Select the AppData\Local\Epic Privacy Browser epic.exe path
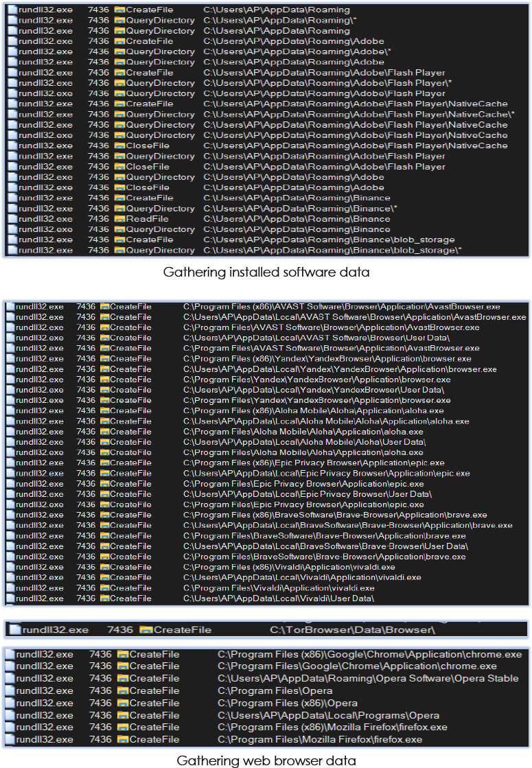This screenshot has height=768, width=532. (327, 473)
